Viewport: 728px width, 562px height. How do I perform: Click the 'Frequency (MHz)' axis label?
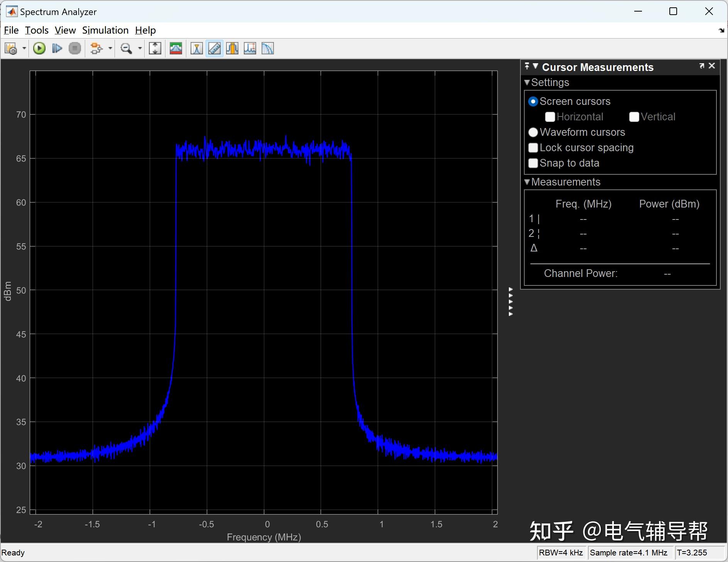pos(264,537)
